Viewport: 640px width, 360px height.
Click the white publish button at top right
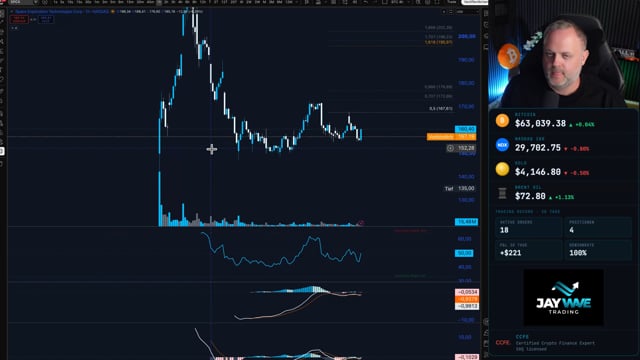(x=474, y=2)
